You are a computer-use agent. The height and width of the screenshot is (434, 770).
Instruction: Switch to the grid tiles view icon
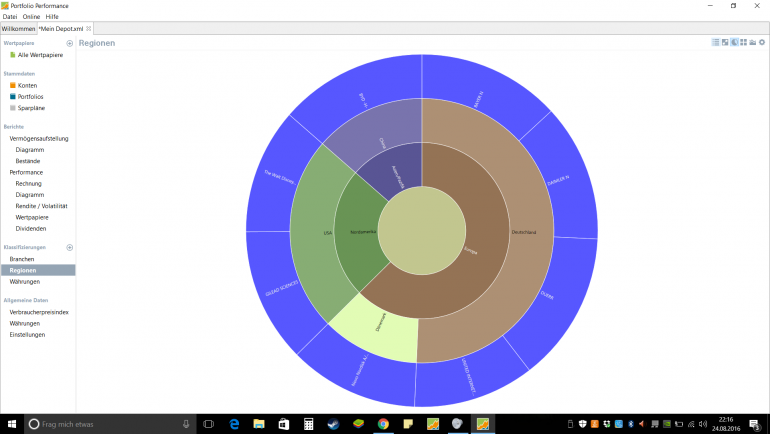(743, 43)
